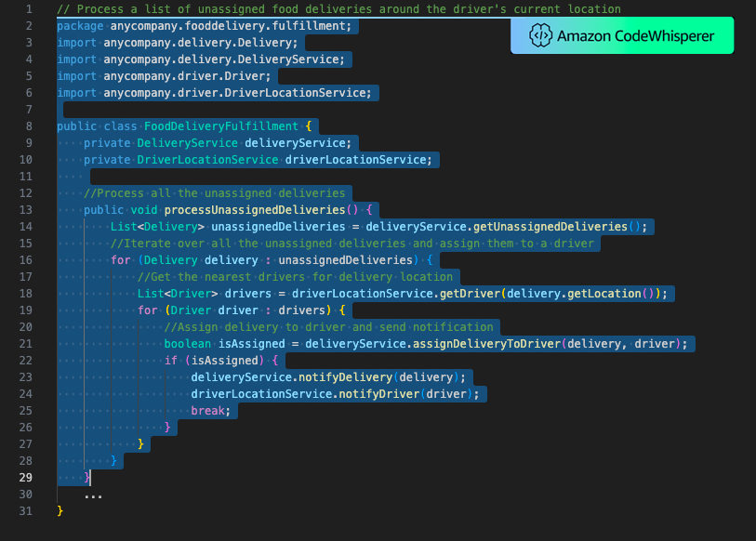Click the for keyword on line 16
Screen dimensions: 756x541
coord(121,260)
